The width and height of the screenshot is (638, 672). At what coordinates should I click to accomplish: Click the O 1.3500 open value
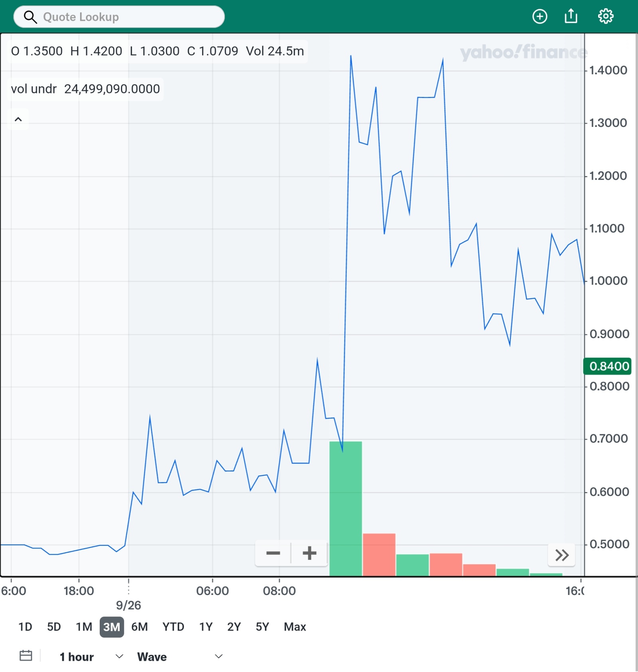coord(37,51)
